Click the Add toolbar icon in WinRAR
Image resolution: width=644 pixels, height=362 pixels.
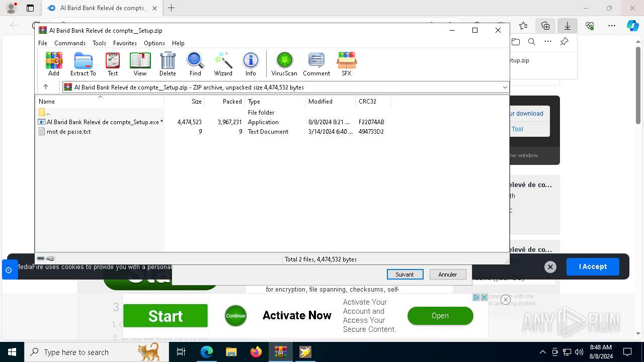point(54,64)
